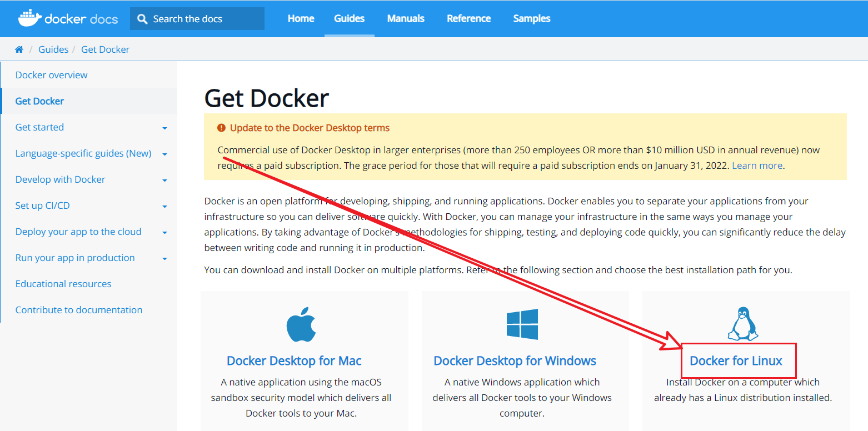Open Contribute to documentation link
Viewport: 868px width, 431px height.
[79, 310]
